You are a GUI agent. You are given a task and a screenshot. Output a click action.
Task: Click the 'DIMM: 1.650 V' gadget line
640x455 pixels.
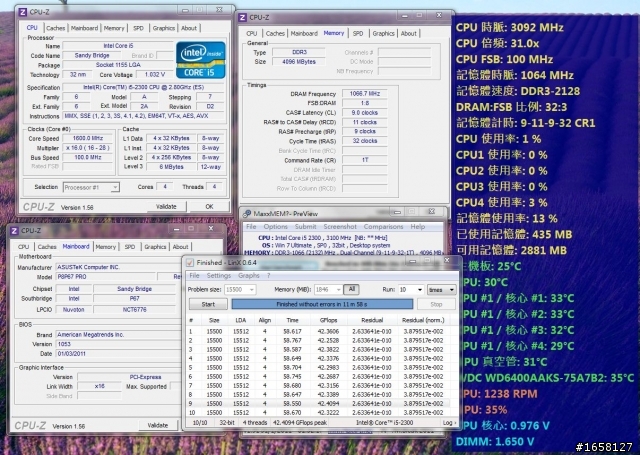click(495, 442)
